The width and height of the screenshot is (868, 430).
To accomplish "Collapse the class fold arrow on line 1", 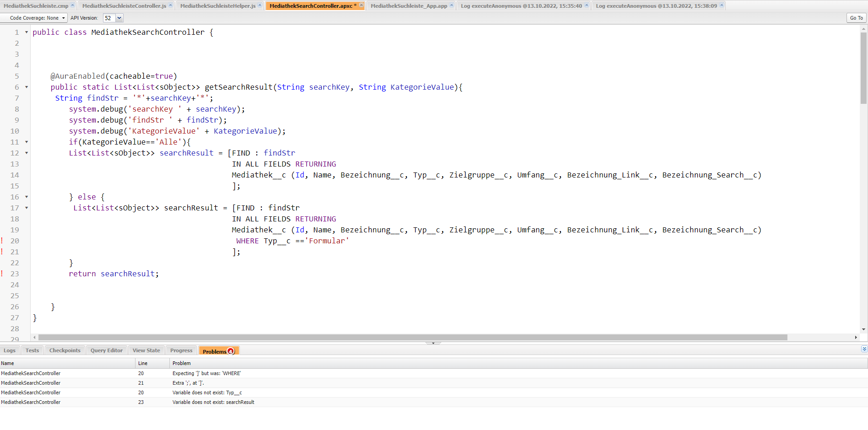I will (x=26, y=32).
